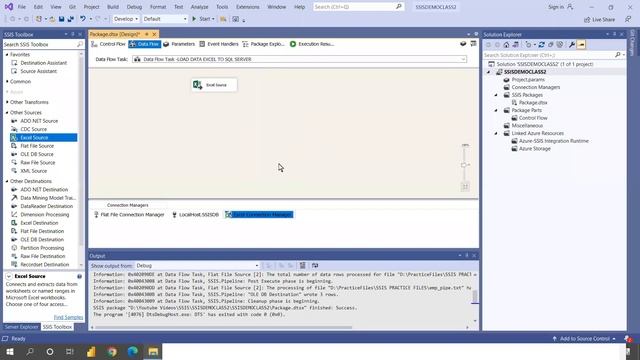Image resolution: width=640 pixels, height=360 pixels.
Task: Open Extensions menu
Action: (247, 7)
